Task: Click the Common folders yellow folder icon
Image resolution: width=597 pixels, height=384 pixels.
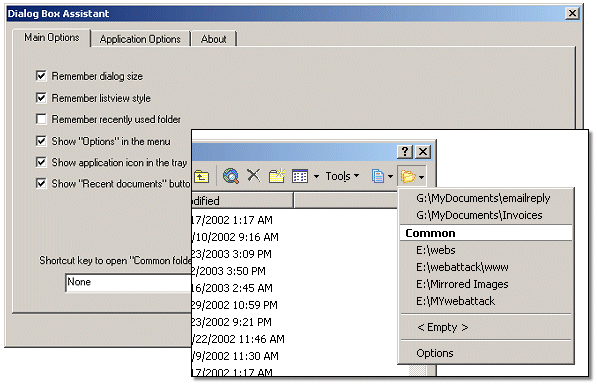Action: coord(408,177)
